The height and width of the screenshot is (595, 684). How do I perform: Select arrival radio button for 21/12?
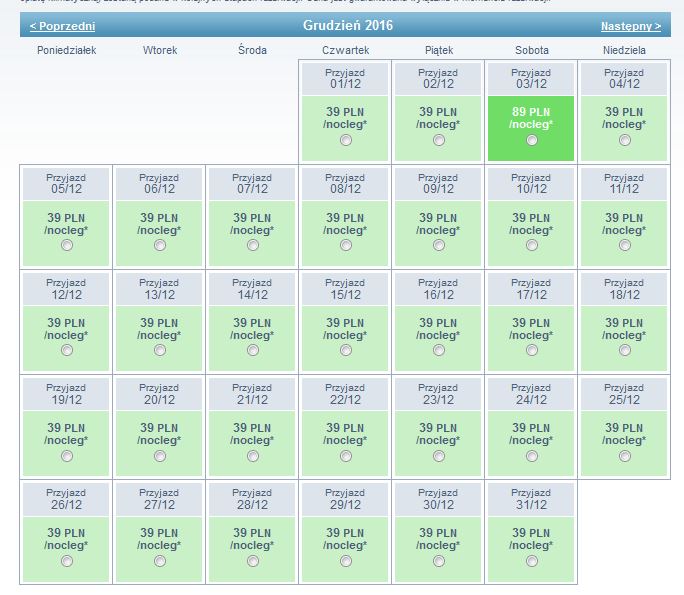253,456
